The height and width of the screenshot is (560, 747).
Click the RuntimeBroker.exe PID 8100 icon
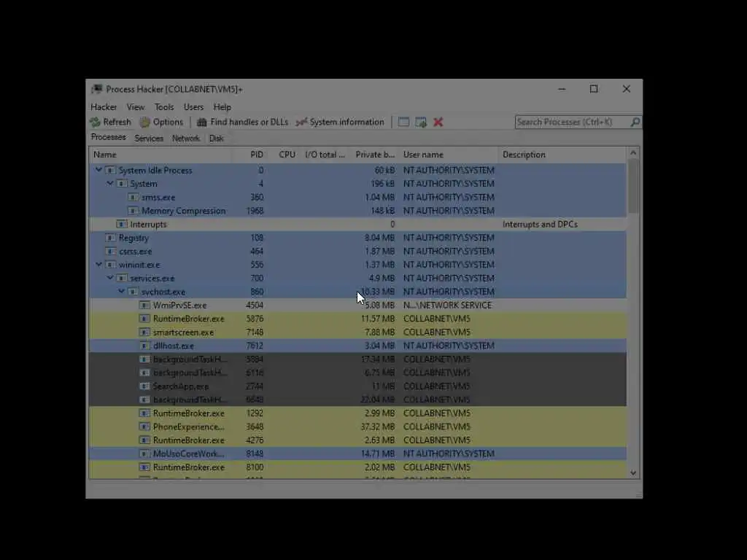coord(144,467)
